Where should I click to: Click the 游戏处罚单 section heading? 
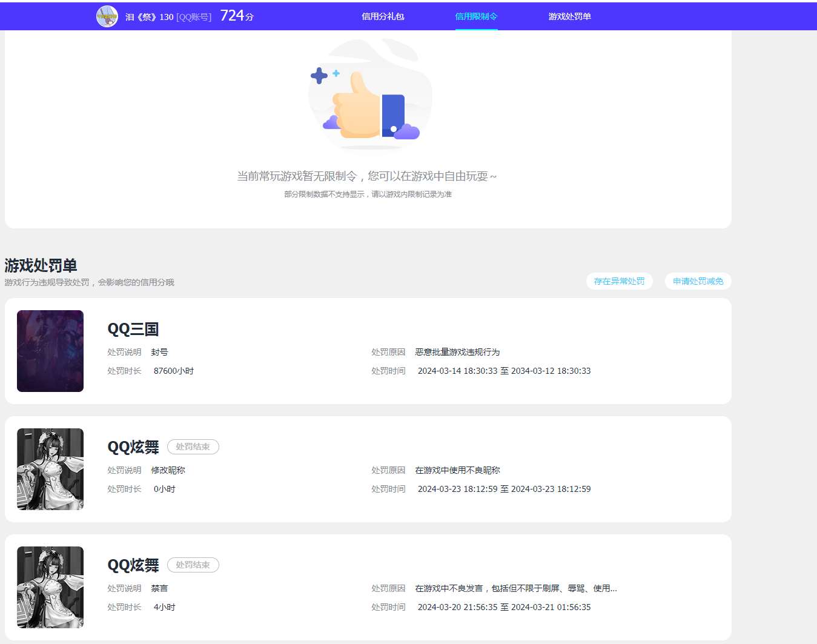[x=41, y=265]
